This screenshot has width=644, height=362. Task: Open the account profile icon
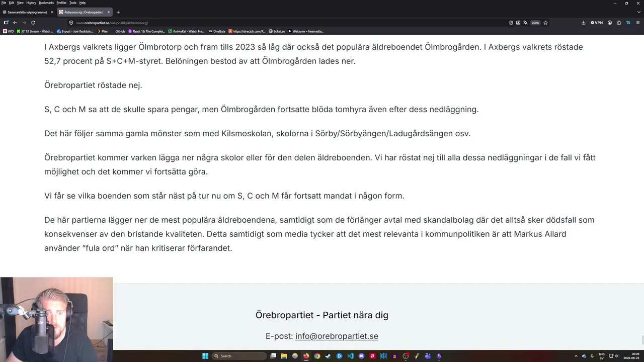pyautogui.click(x=610, y=23)
